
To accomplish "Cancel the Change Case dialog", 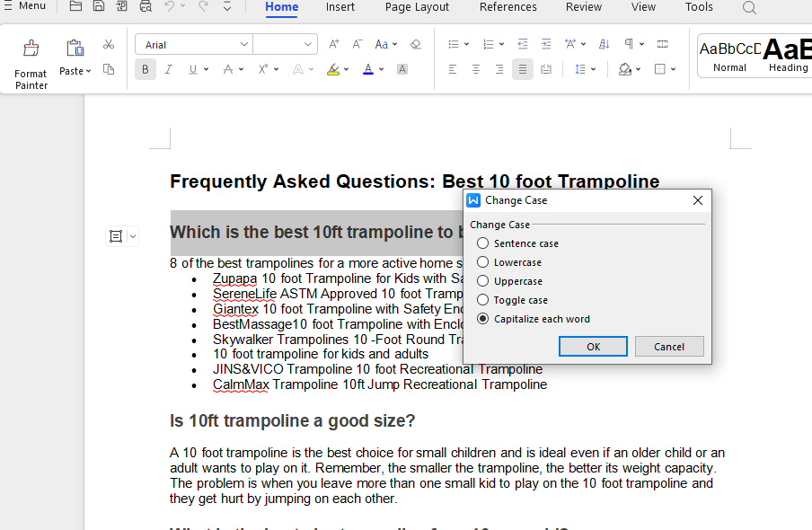I will [x=669, y=346].
